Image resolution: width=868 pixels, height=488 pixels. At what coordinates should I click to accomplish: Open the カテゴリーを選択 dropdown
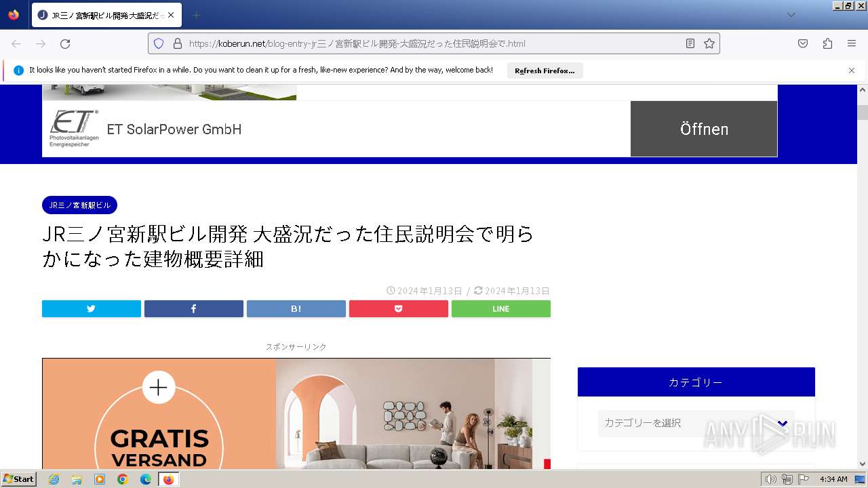696,423
